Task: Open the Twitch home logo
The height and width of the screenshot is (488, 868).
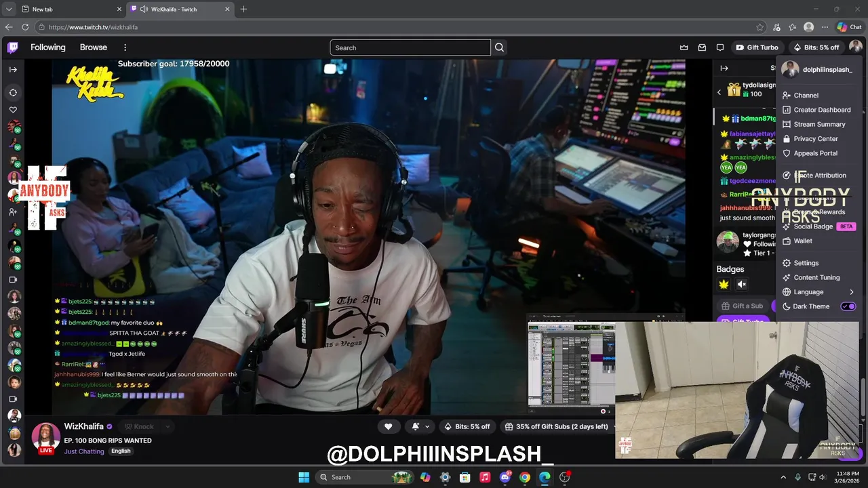Action: coord(13,47)
